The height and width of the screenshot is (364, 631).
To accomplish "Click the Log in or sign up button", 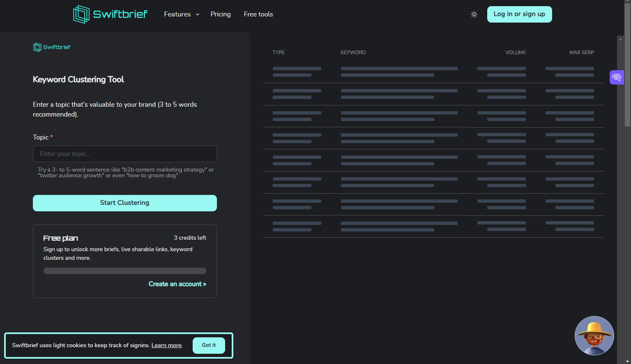I will point(519,14).
